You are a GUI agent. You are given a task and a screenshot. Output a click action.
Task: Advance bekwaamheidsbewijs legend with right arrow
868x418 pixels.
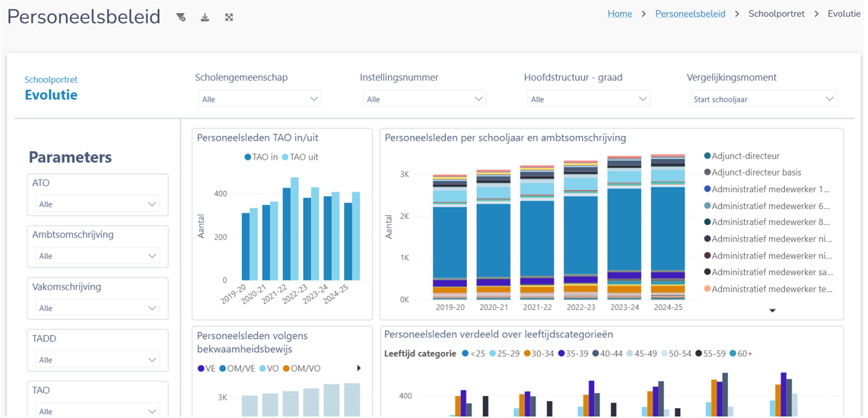coord(358,369)
